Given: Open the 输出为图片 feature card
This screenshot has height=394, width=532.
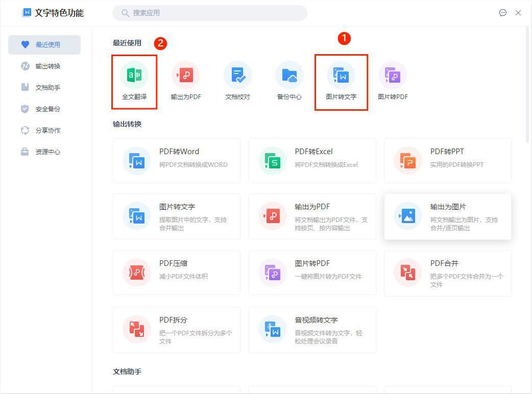Looking at the screenshot, I should click(x=448, y=216).
